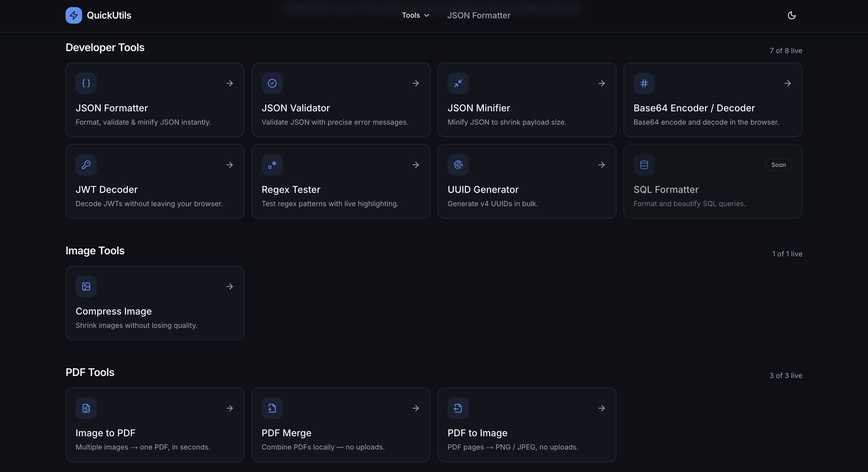Open the JSON Validator card title
Viewport: 868px width, 472px height.
pyautogui.click(x=296, y=108)
